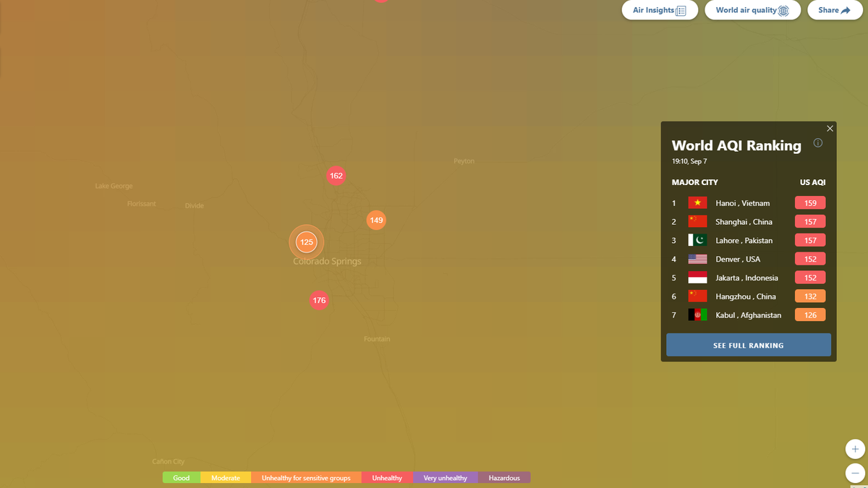Open the Air Insights panel

659,10
